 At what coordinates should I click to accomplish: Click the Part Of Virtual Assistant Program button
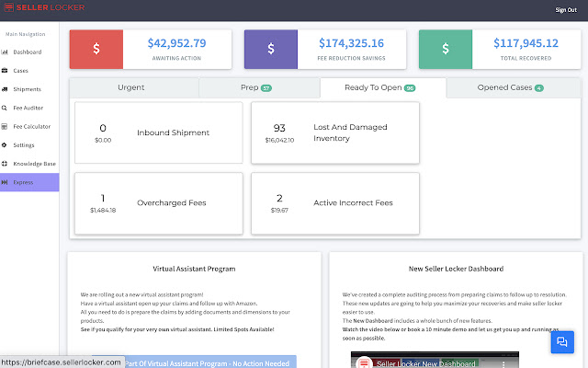tap(194, 362)
